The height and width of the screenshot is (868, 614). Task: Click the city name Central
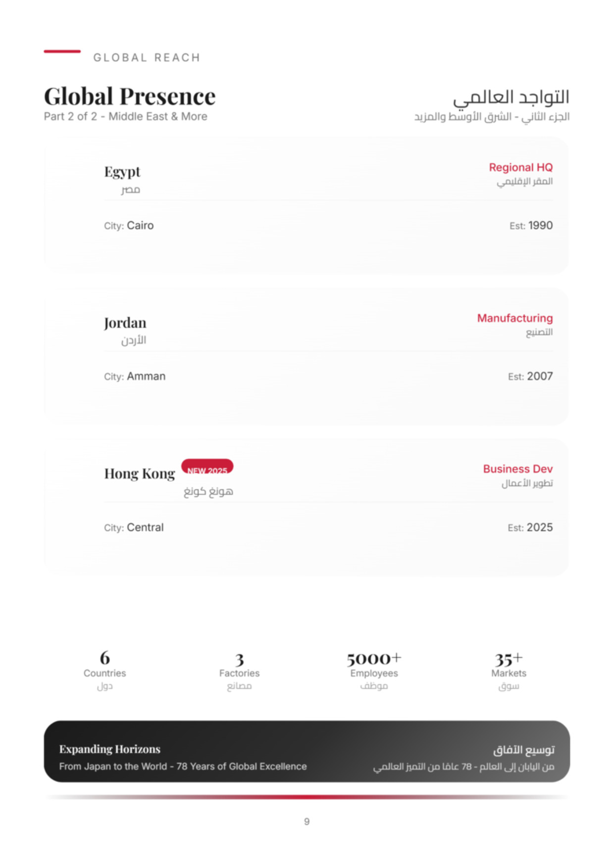point(145,528)
